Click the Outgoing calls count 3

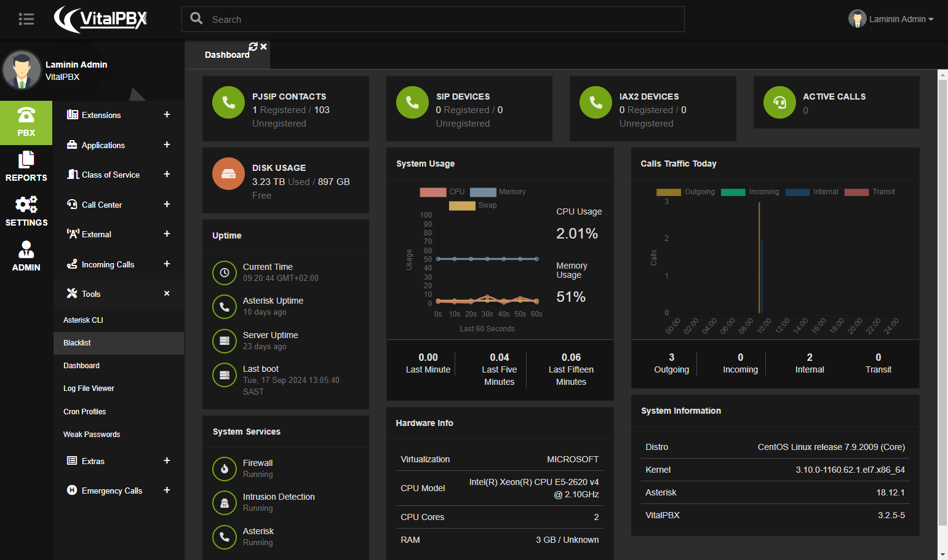pyautogui.click(x=671, y=357)
